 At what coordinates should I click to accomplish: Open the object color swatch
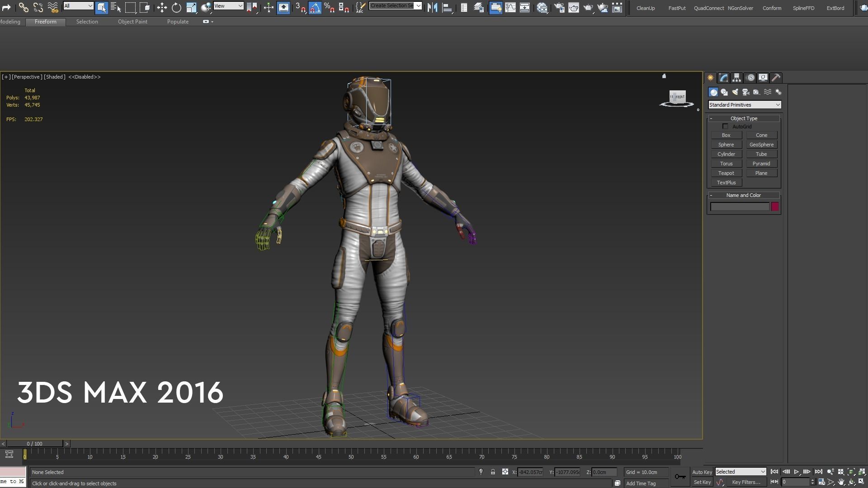pos(775,206)
